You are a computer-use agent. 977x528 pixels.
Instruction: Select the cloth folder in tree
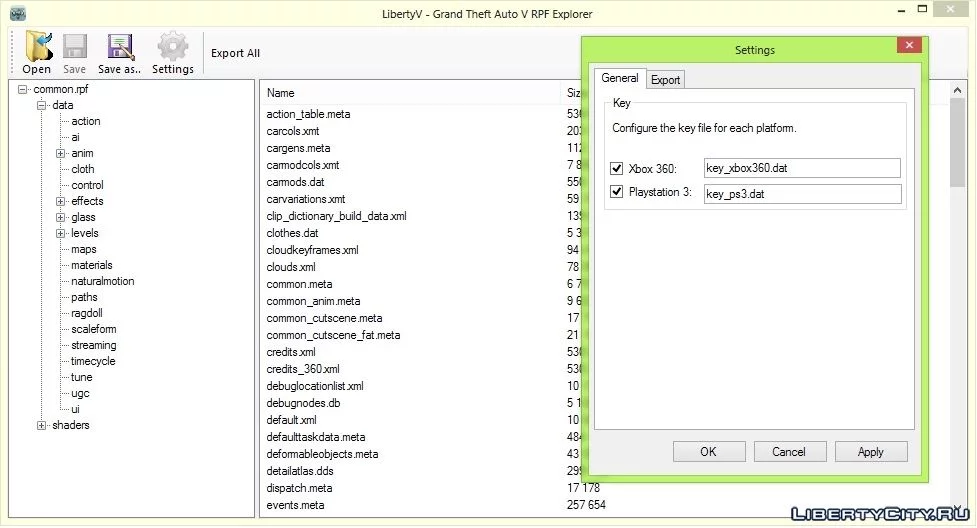[83, 169]
